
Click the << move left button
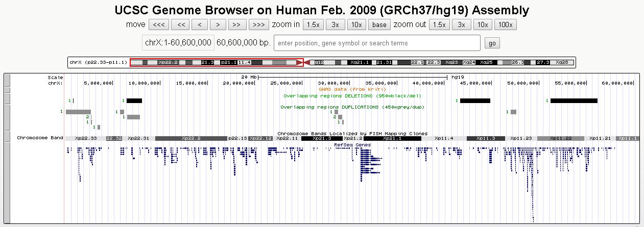click(180, 24)
